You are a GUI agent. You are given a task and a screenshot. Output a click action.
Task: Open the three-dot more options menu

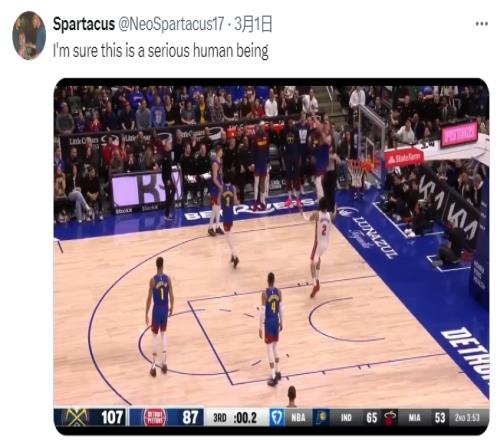[481, 24]
